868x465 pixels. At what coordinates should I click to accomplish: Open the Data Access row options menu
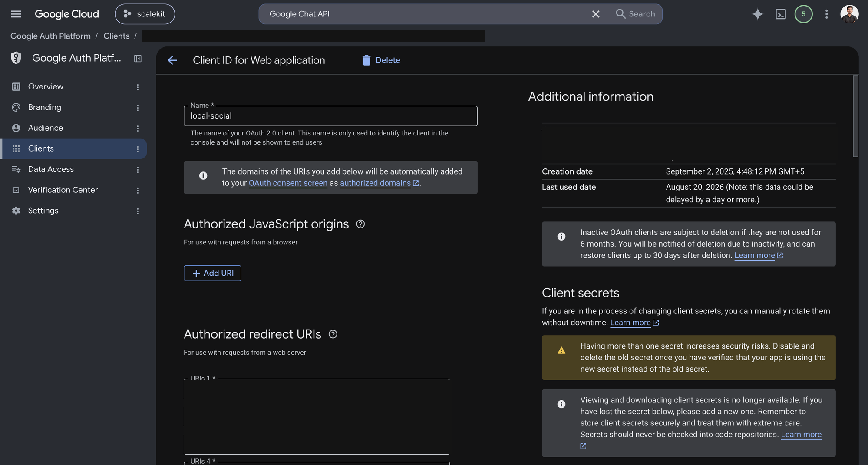(x=138, y=170)
